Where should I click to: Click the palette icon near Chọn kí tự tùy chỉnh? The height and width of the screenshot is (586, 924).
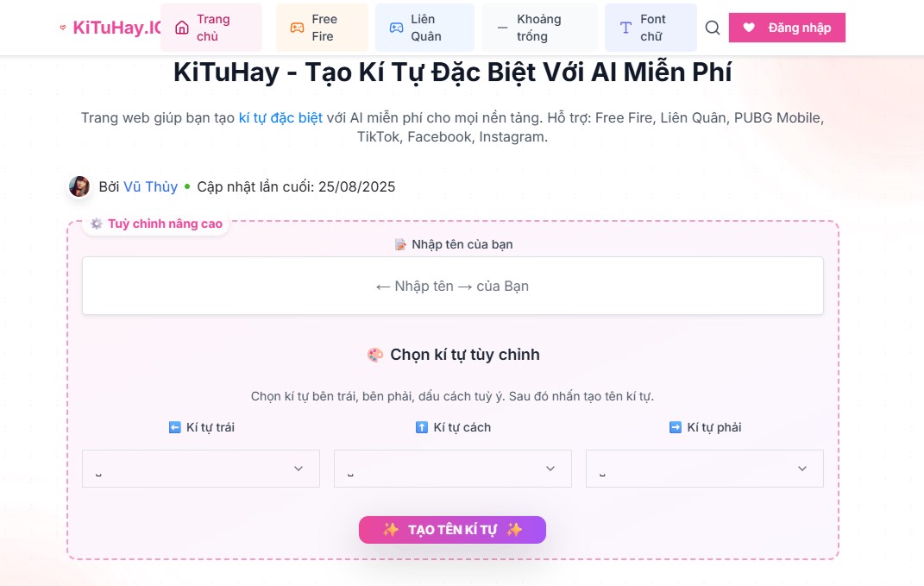(x=374, y=354)
